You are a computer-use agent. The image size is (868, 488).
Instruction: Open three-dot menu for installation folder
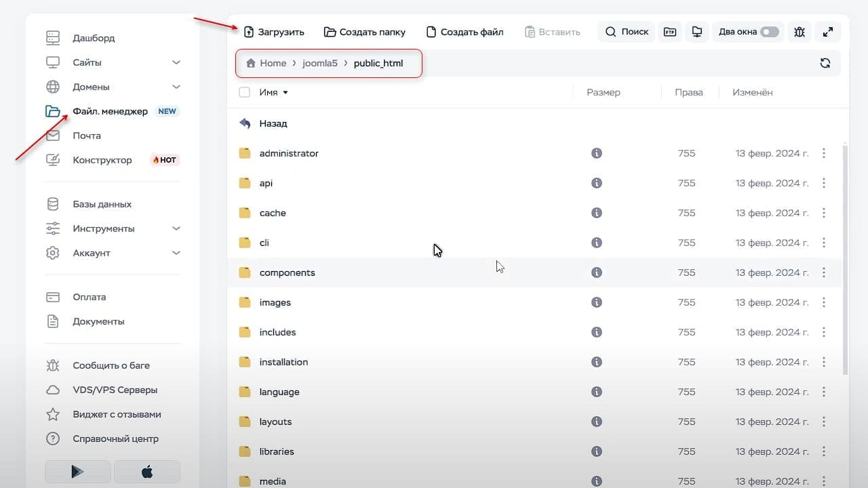click(824, 362)
